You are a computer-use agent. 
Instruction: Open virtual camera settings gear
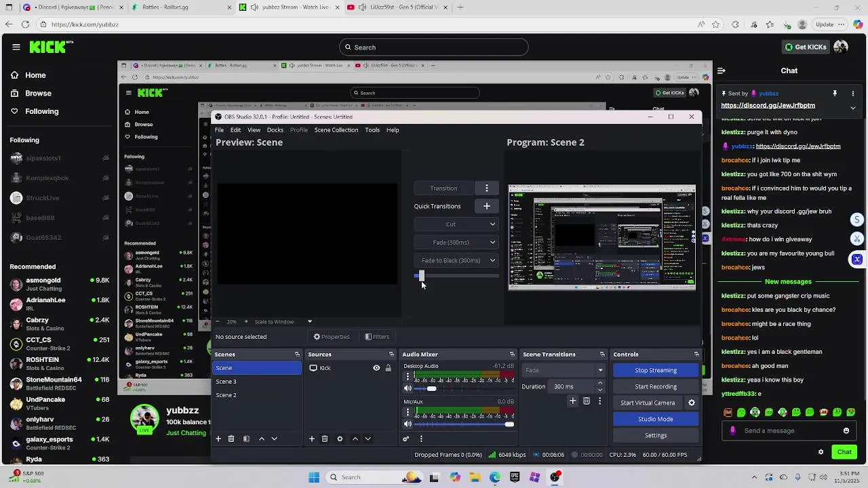(692, 403)
